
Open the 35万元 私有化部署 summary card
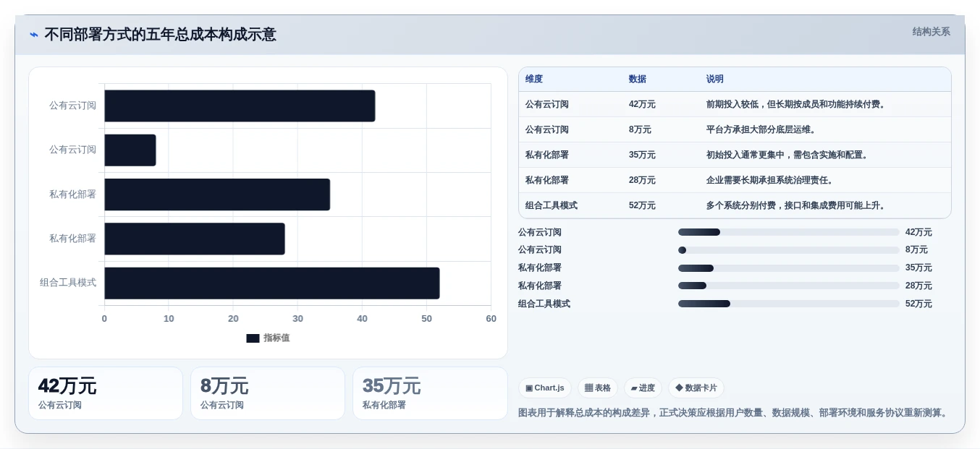coord(430,393)
